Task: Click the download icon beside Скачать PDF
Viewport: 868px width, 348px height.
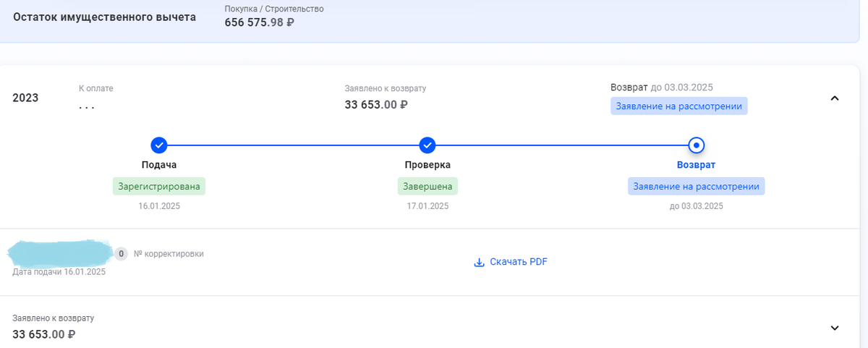Action: (479, 262)
